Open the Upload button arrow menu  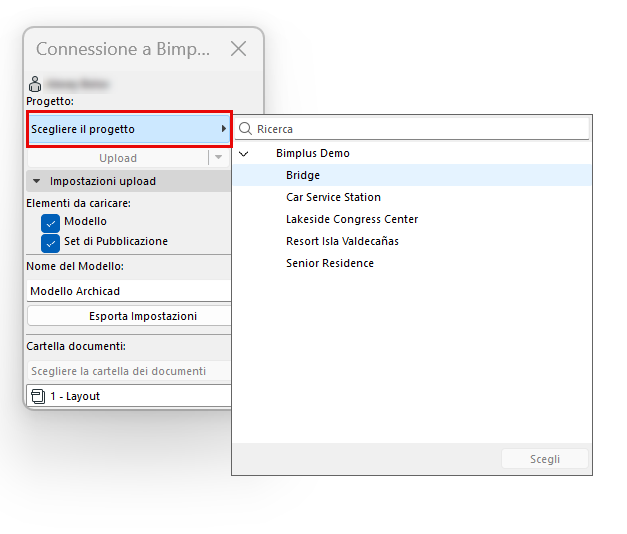point(218,158)
